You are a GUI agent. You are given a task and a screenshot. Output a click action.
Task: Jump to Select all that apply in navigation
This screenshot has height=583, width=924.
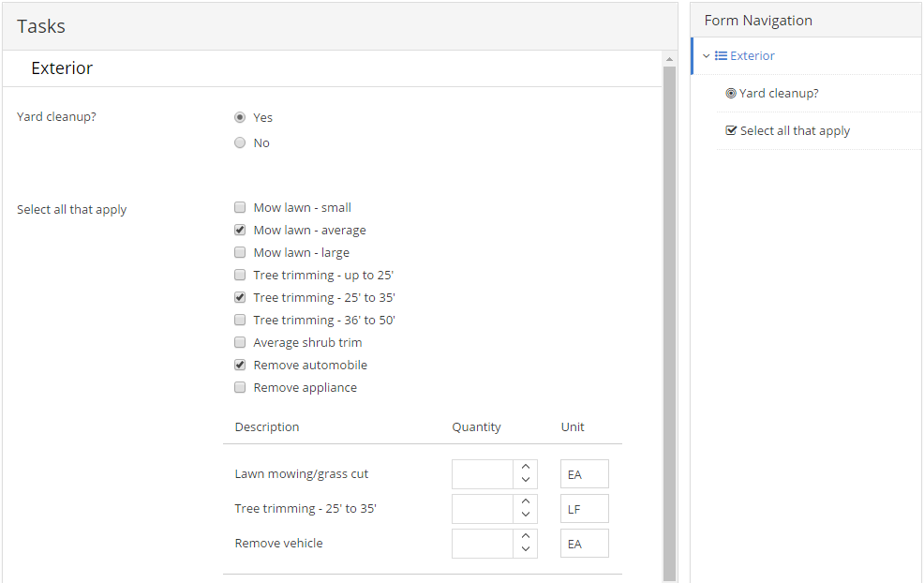tap(795, 131)
